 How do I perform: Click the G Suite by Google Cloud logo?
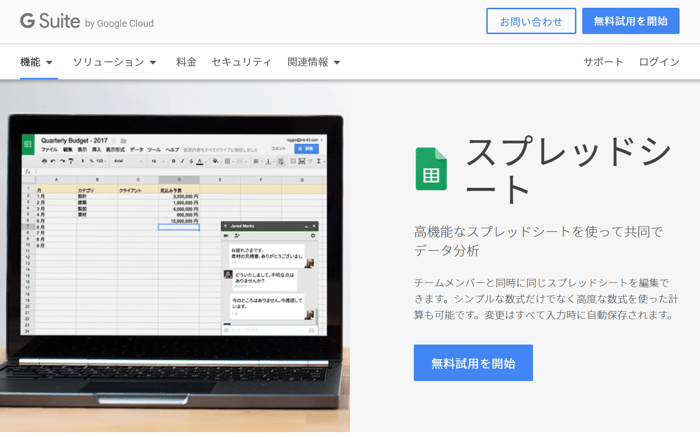pyautogui.click(x=87, y=21)
